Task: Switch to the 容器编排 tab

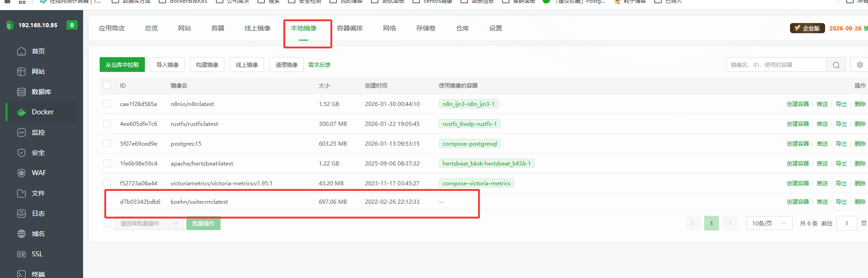Action: [x=349, y=29]
